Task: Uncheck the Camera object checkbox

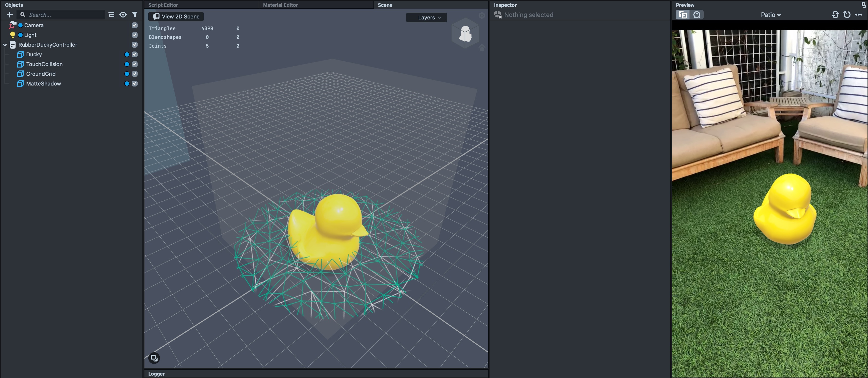Action: (135, 25)
